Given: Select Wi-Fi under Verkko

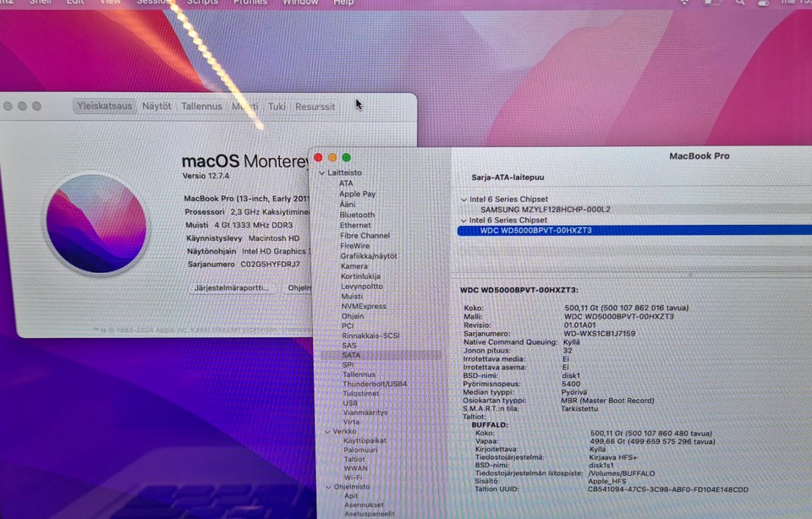Looking at the screenshot, I should tap(354, 478).
